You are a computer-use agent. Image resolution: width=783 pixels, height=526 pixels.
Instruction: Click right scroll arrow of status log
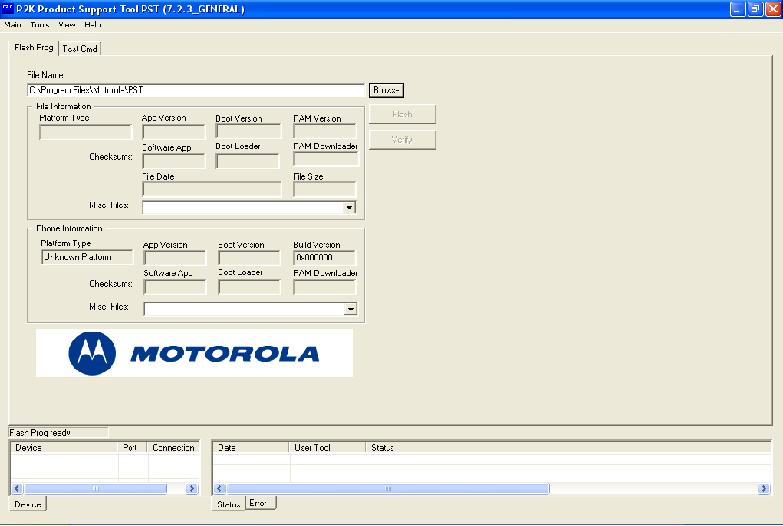tap(764, 489)
